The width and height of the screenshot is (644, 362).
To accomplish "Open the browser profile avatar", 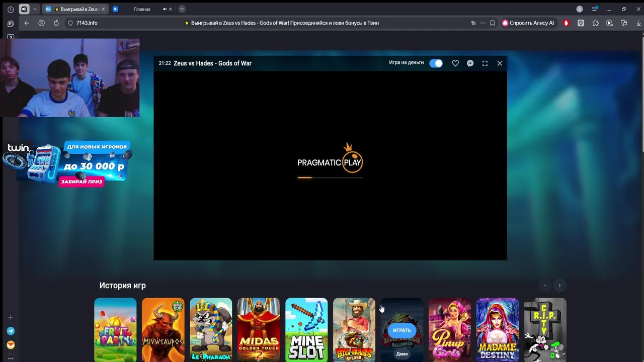I will 580,9.
